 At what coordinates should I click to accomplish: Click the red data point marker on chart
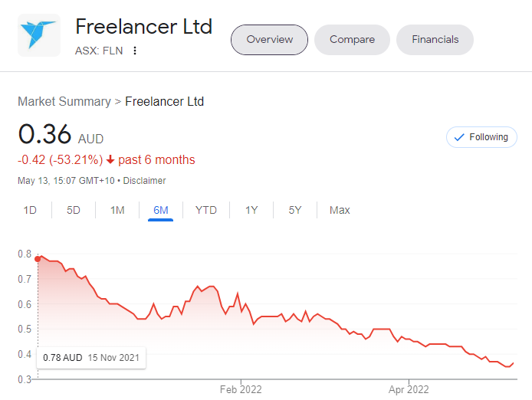[x=38, y=259]
